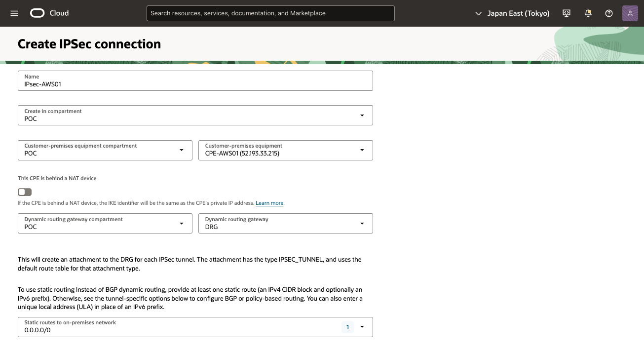644x351 pixels.
Task: Click the search resources and services field
Action: pyautogui.click(x=270, y=13)
